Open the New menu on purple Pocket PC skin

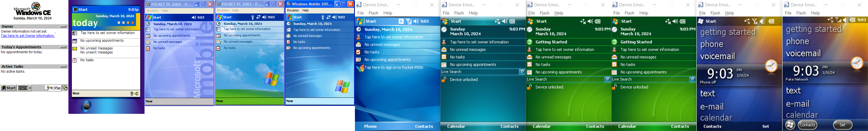point(76,94)
